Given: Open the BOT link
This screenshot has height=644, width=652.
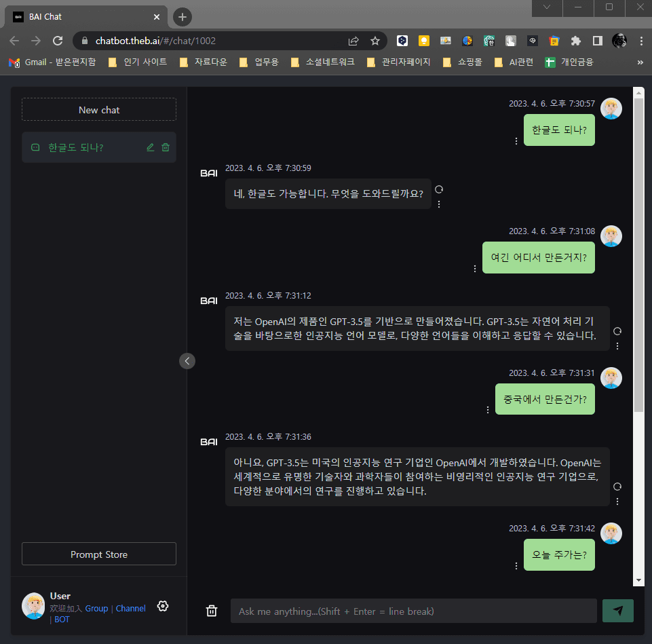Looking at the screenshot, I should pyautogui.click(x=62, y=620).
